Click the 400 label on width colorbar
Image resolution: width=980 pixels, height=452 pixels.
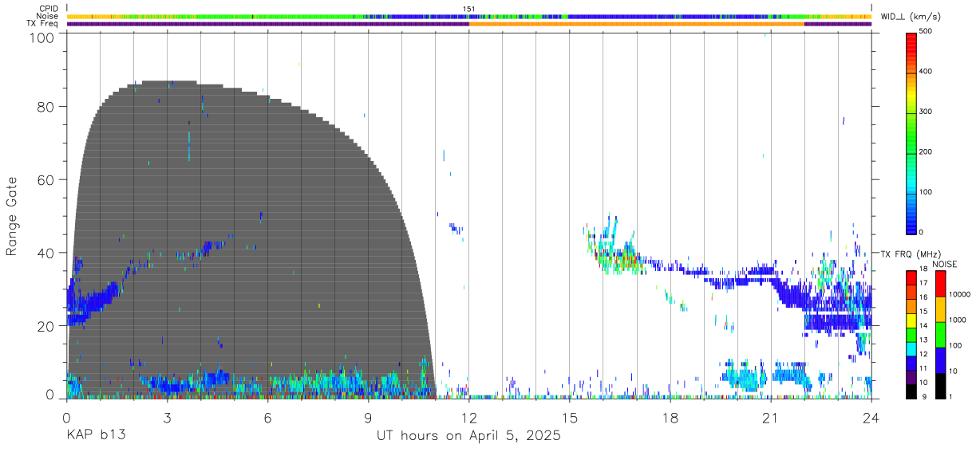click(926, 71)
